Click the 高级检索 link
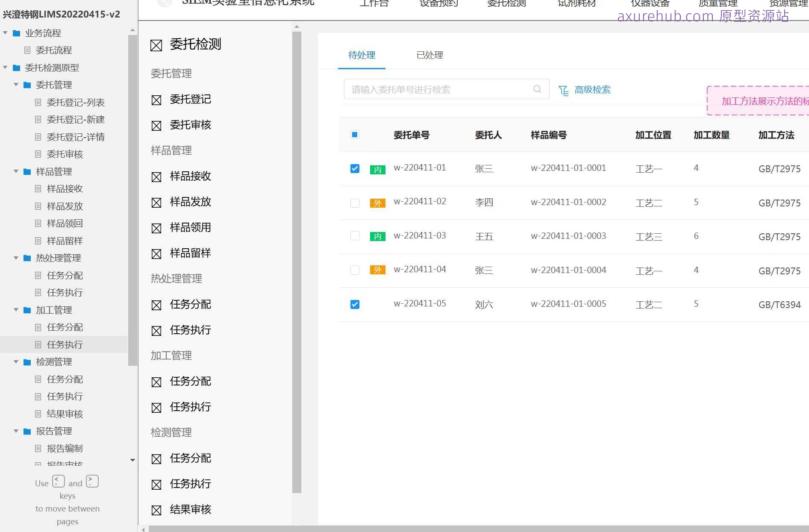Viewport: 809px width, 532px height. coord(592,90)
